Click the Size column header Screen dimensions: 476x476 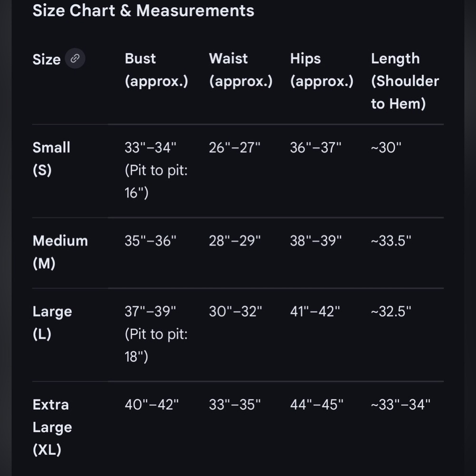(x=47, y=59)
